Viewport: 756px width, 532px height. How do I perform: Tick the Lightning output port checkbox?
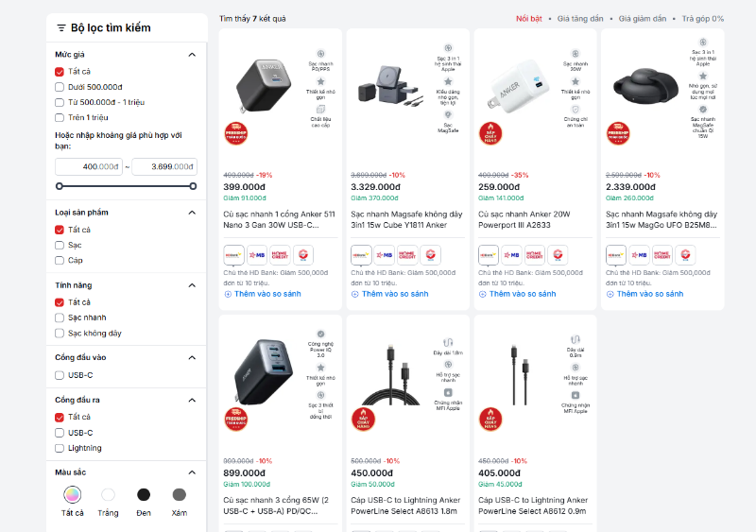coord(60,448)
